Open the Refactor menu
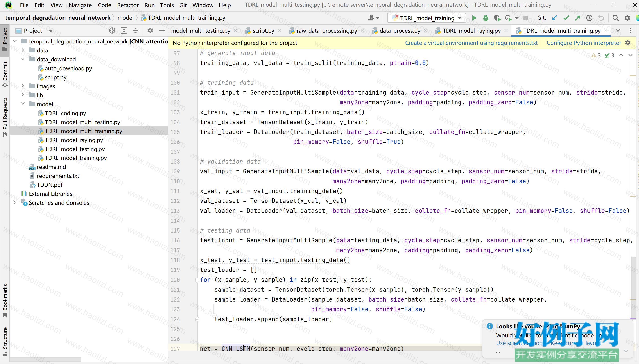The height and width of the screenshot is (364, 639). (128, 5)
